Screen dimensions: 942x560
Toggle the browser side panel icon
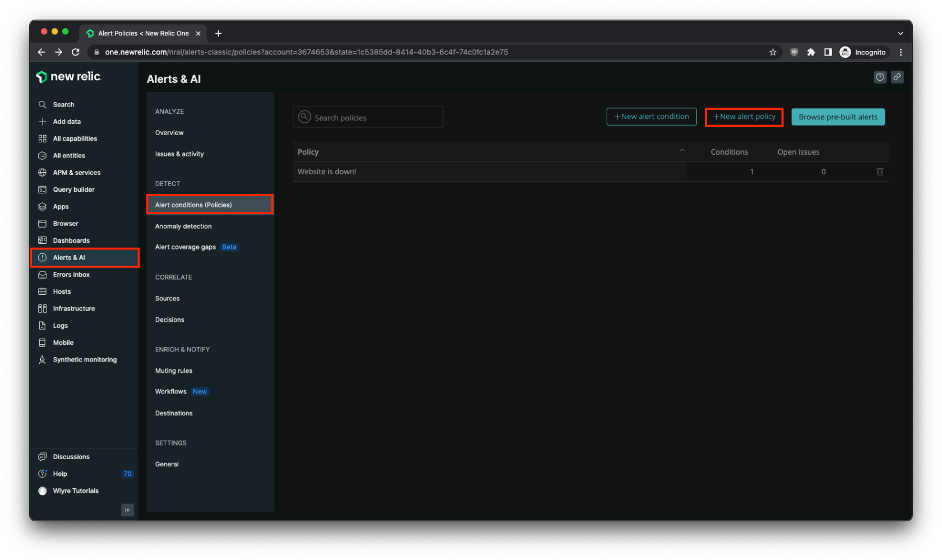tap(828, 52)
